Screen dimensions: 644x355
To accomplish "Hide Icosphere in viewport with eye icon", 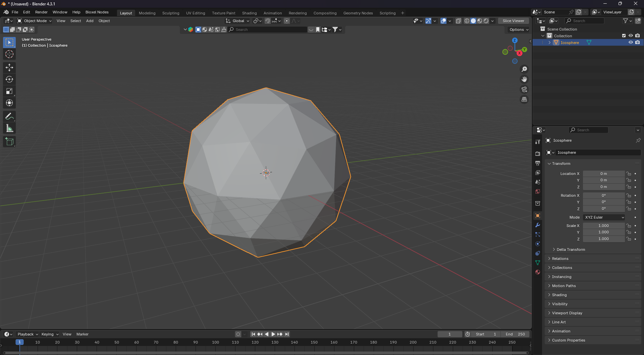I will tap(631, 43).
